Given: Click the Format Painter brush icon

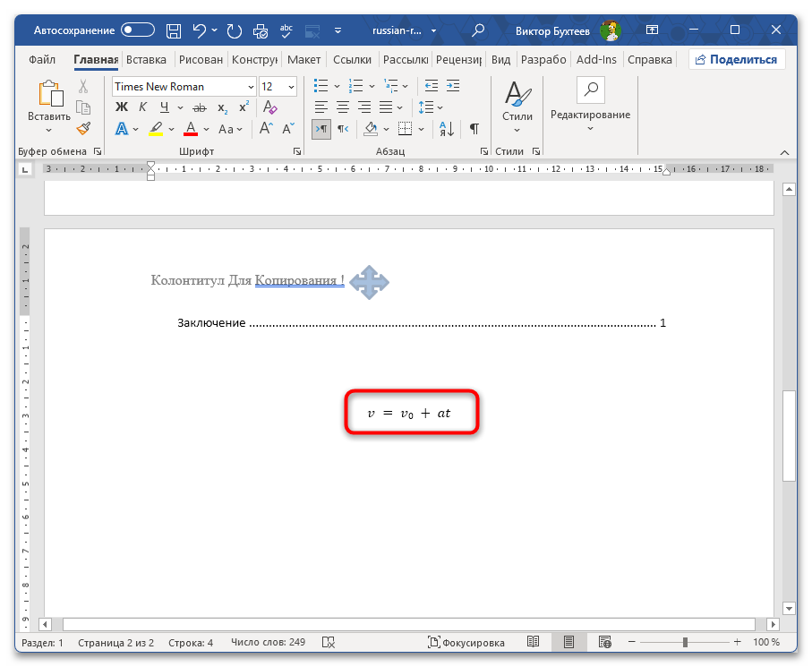Looking at the screenshot, I should tap(83, 128).
